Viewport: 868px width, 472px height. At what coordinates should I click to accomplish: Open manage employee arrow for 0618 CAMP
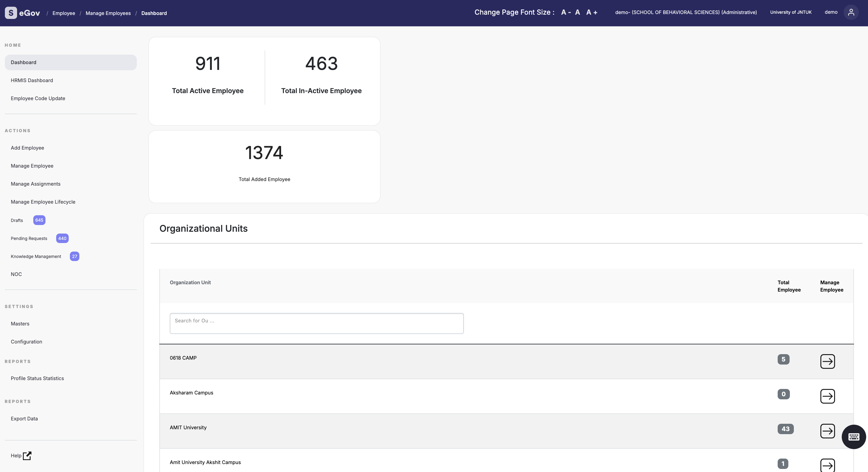(x=827, y=361)
